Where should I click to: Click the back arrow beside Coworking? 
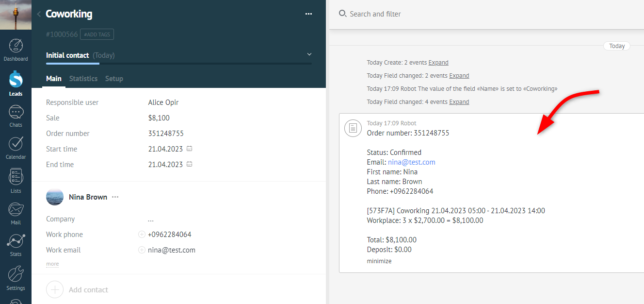[39, 14]
